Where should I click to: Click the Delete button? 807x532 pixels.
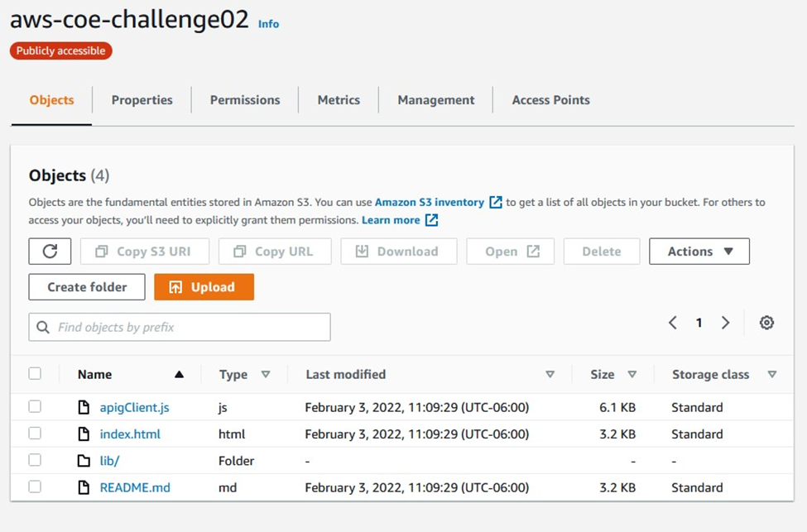click(602, 251)
